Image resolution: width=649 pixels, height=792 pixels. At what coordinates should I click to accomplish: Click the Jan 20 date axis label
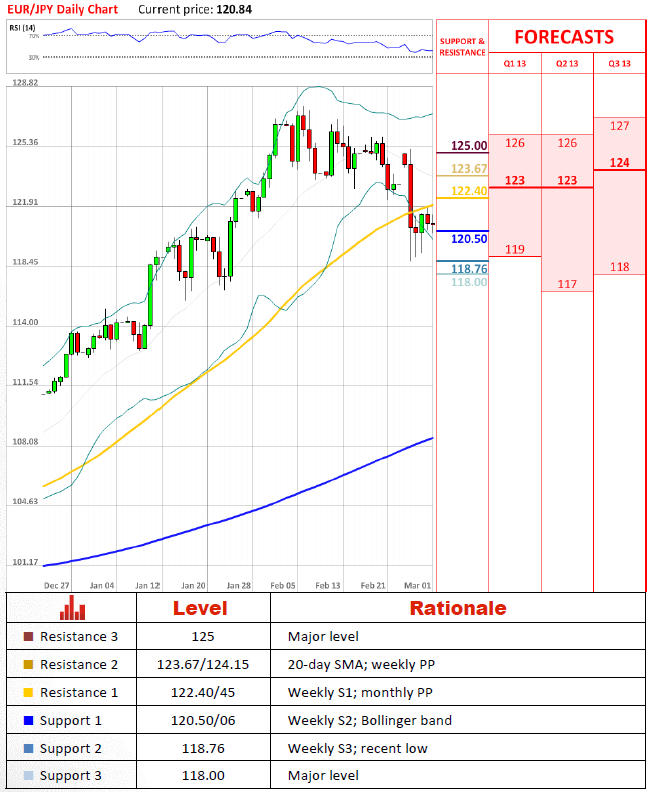(x=193, y=585)
